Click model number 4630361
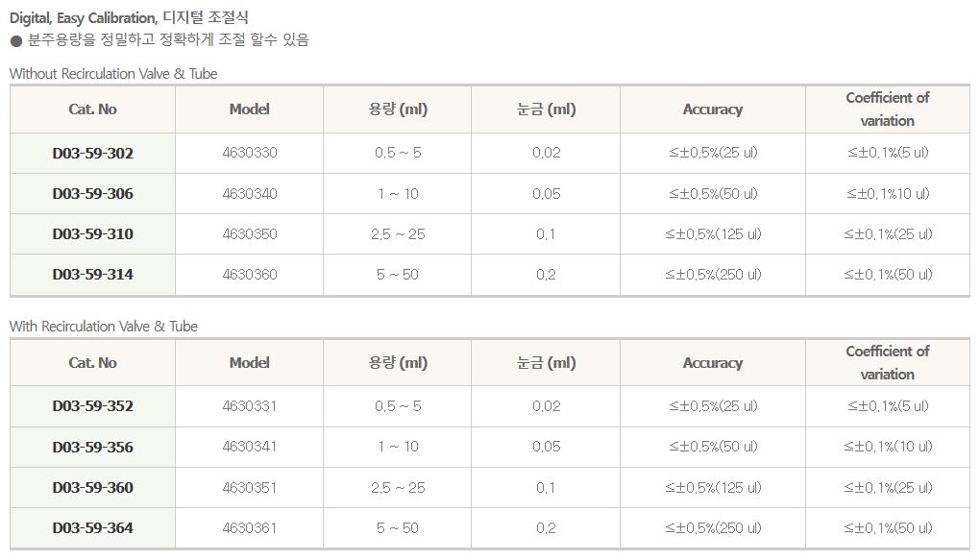This screenshot has height=560, width=980. 249,528
